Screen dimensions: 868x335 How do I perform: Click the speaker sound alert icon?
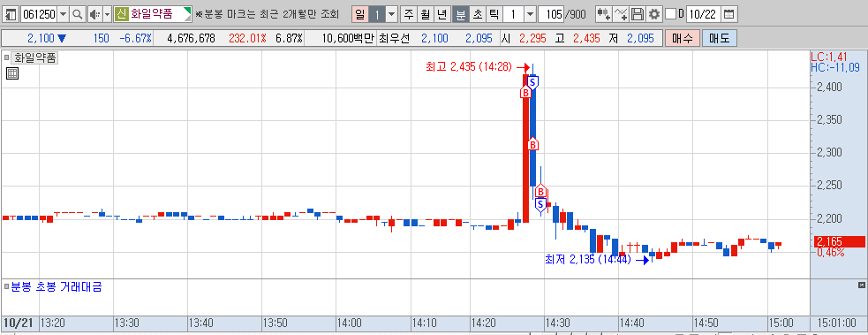[x=94, y=14]
